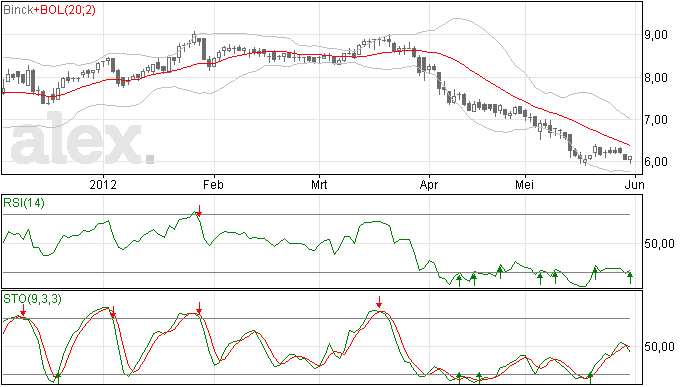The height and width of the screenshot is (387, 690).
Task: Click the December green buy arrow in STO panel
Action: pyautogui.click(x=57, y=378)
